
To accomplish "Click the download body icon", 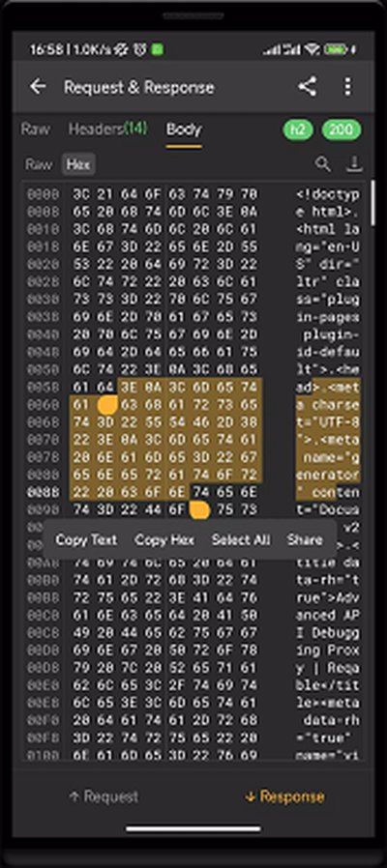I will 354,164.
